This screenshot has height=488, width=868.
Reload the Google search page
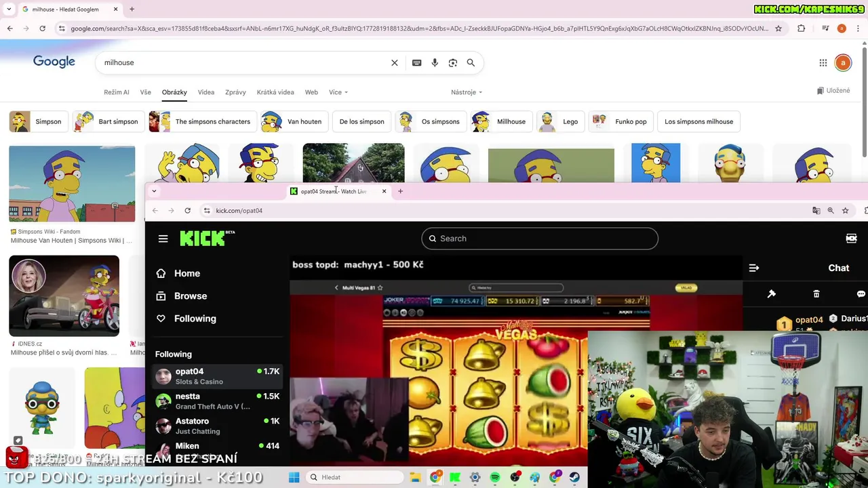[43, 28]
